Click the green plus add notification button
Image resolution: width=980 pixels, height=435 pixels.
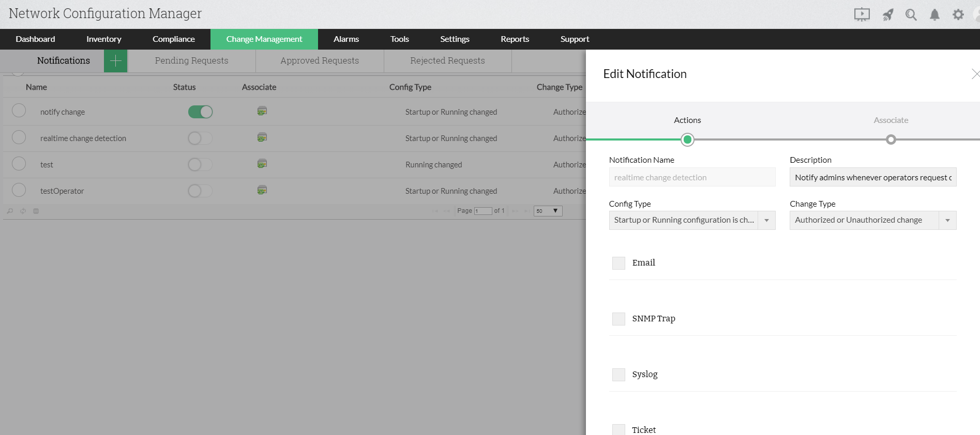click(x=115, y=61)
